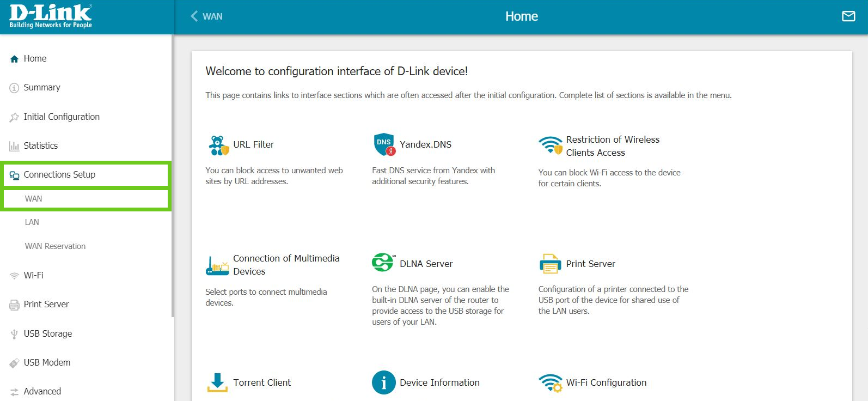868x401 pixels.
Task: Expand the Connections Setup menu section
Action: [59, 175]
